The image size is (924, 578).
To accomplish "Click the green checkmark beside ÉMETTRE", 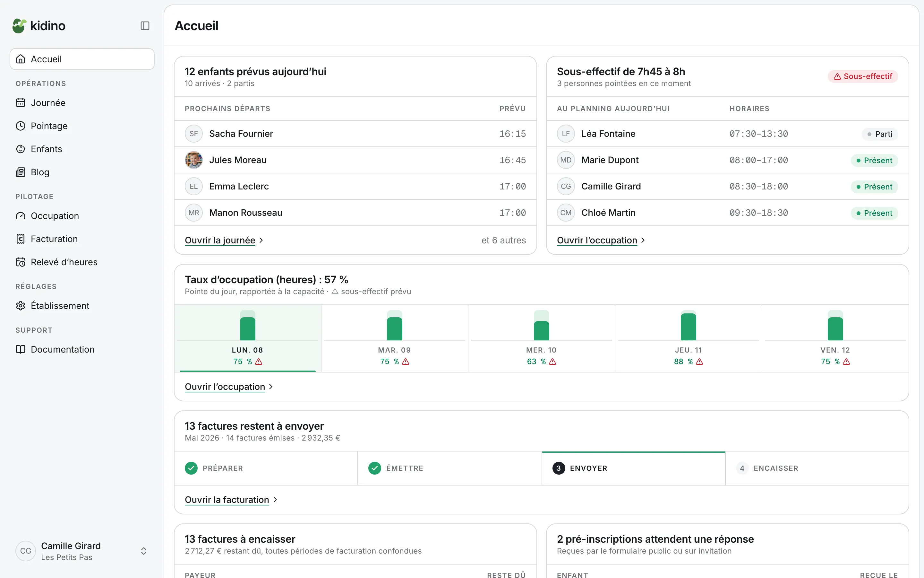I will [374, 468].
